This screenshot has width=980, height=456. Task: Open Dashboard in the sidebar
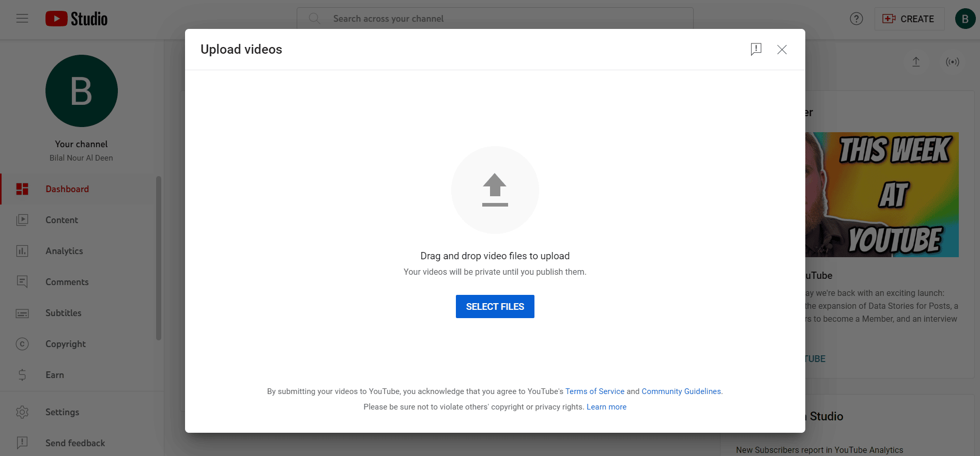point(78,189)
